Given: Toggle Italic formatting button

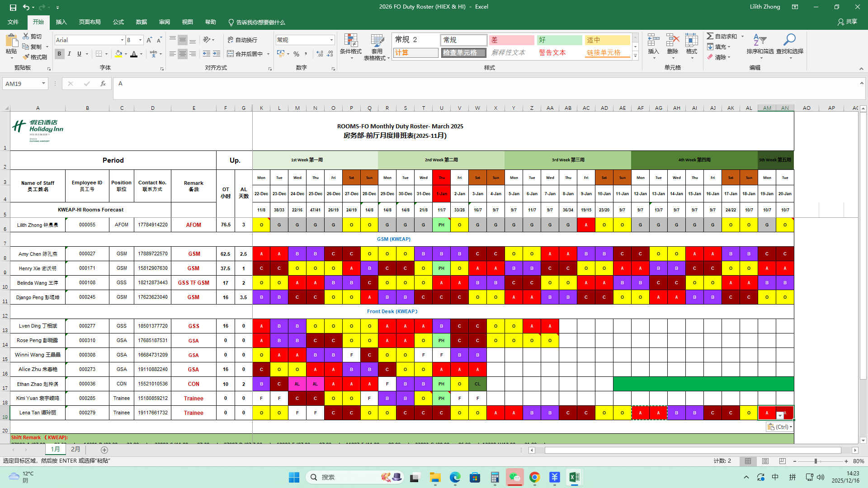Looking at the screenshot, I should 69,54.
